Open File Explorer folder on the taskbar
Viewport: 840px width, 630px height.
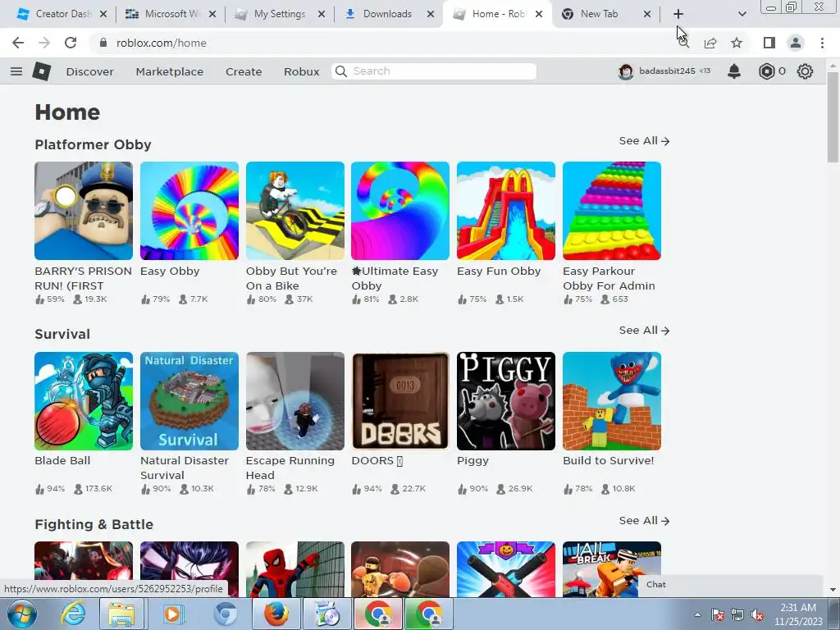pos(121,614)
